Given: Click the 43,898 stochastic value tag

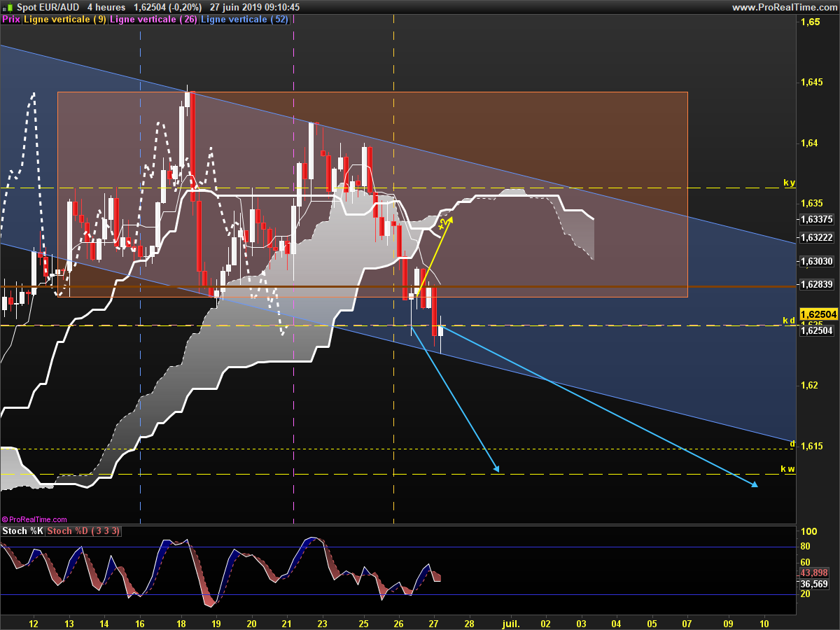Looking at the screenshot, I should (815, 573).
